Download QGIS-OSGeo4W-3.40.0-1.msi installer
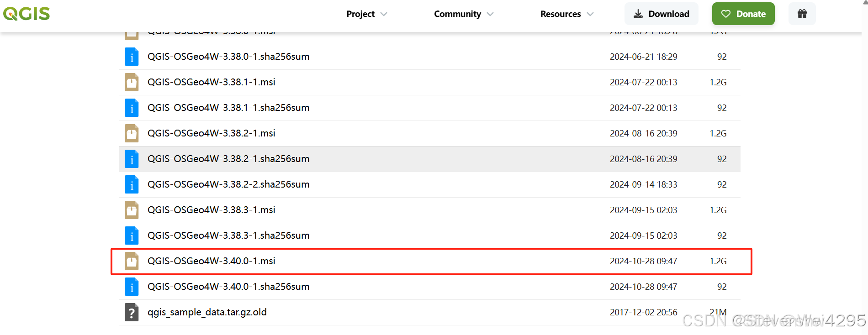Image resolution: width=868 pixels, height=335 pixels. point(211,261)
